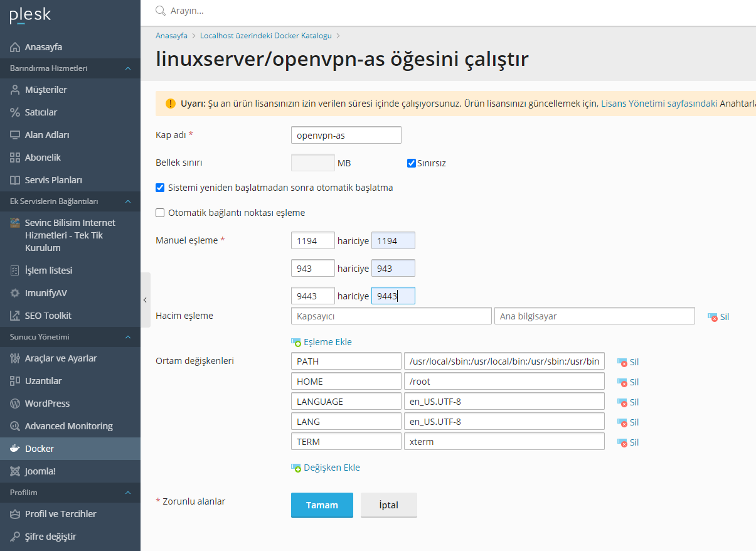The image size is (756, 551).
Task: Click the Anasayfa breadcrumb link
Action: [171, 36]
